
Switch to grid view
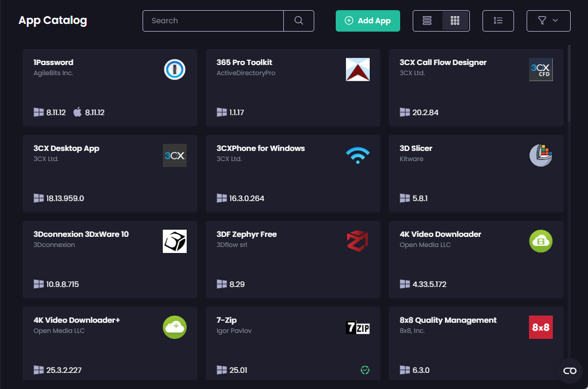(x=455, y=20)
